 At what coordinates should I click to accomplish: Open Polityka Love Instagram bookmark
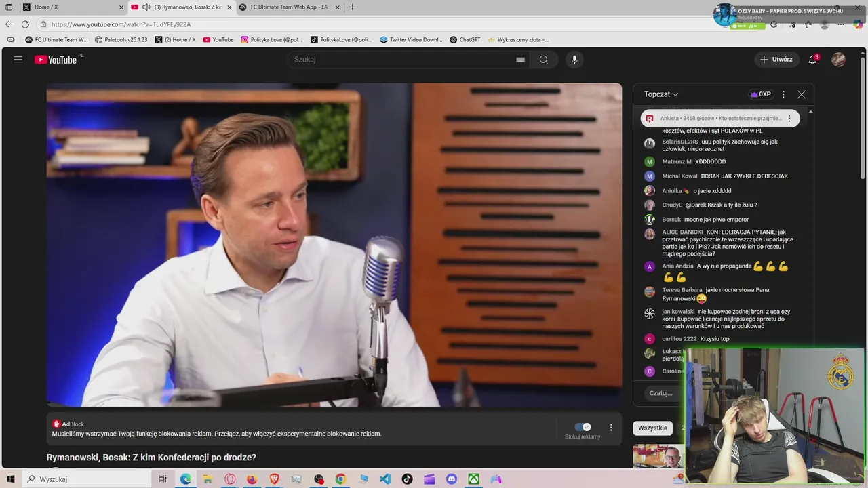pos(271,40)
